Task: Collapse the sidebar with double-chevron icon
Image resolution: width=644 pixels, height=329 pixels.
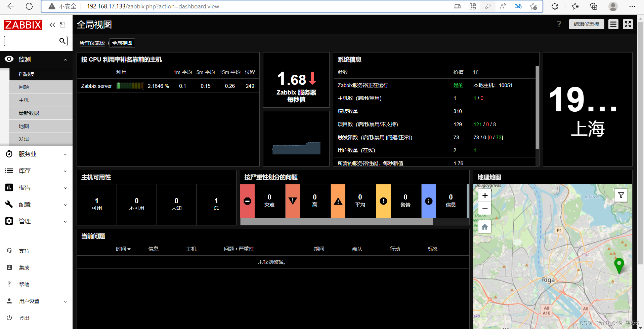Action: [52, 25]
